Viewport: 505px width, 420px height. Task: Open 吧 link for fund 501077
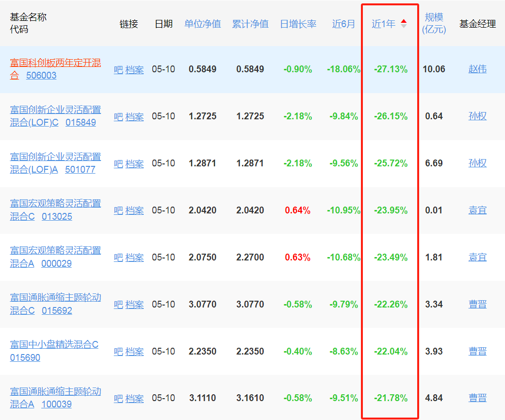tap(118, 163)
